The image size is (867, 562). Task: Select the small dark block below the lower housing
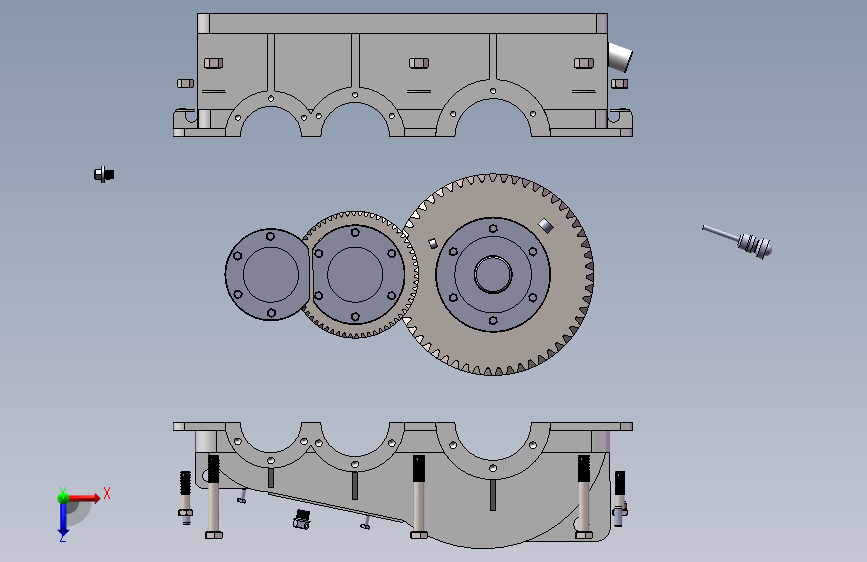pos(301,519)
